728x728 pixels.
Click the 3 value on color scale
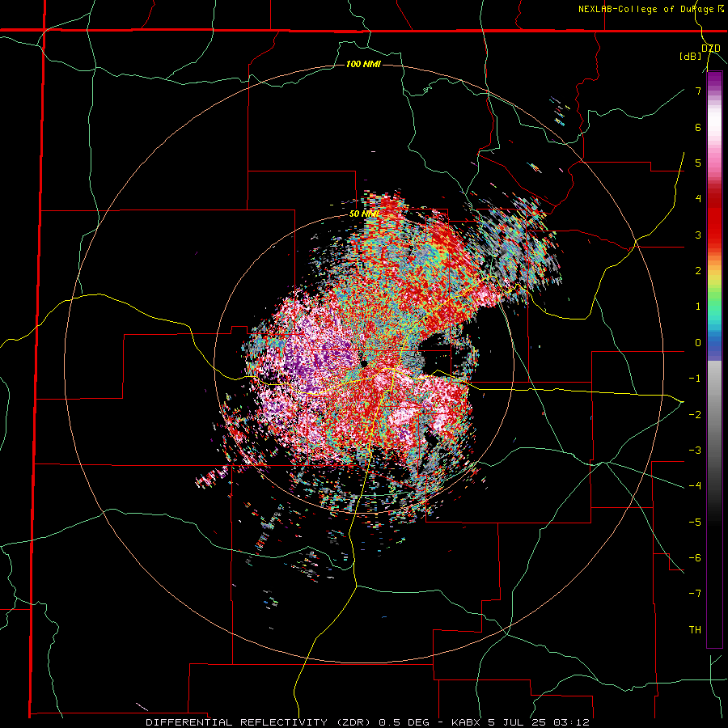click(x=698, y=235)
